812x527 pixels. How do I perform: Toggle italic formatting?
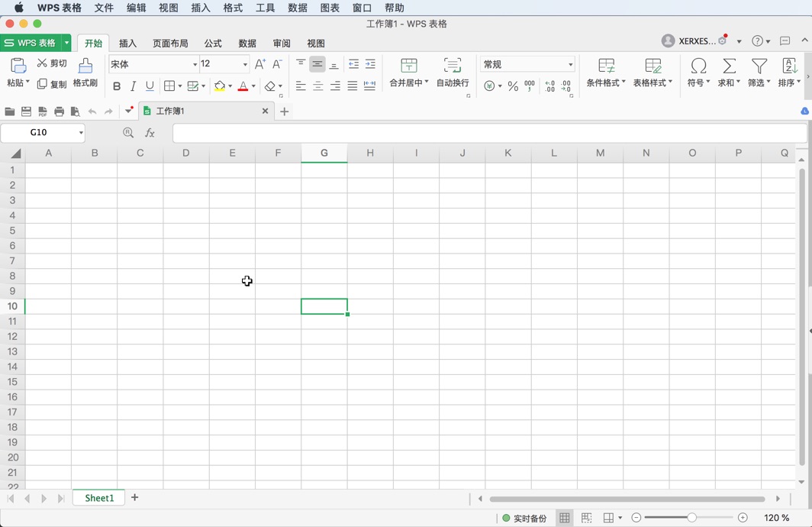pyautogui.click(x=133, y=86)
